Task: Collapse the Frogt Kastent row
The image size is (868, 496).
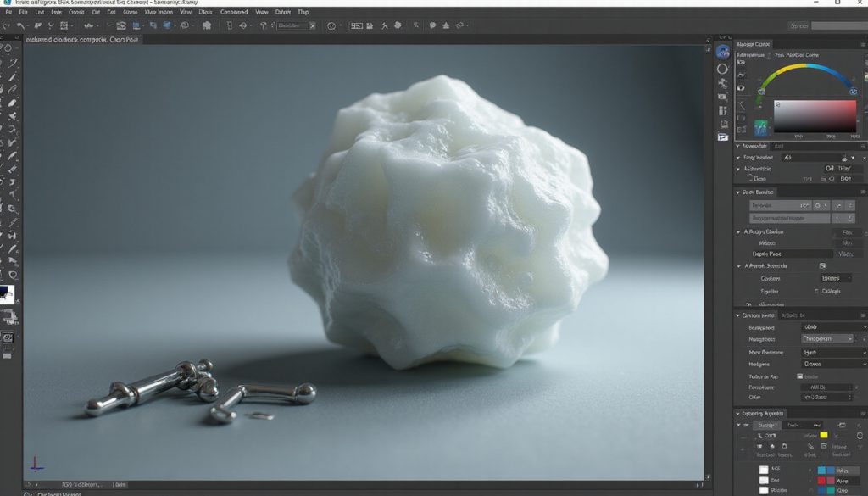Action: tap(738, 158)
